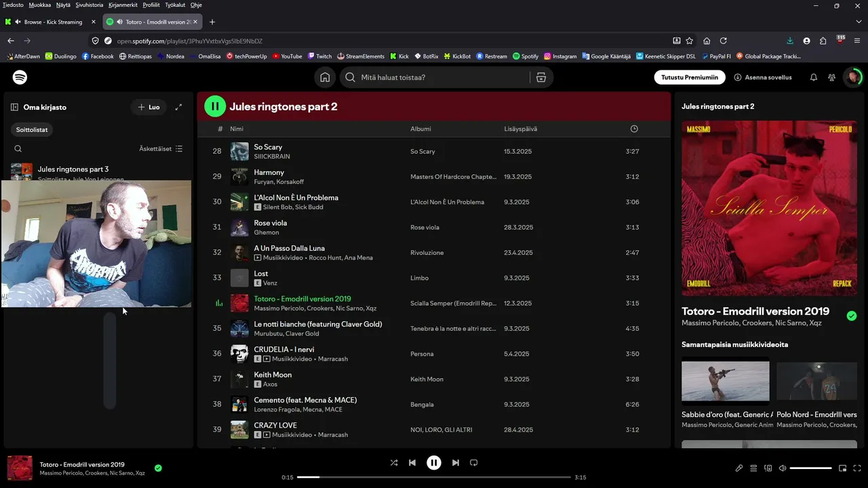The height and width of the screenshot is (488, 868).
Task: Open the Luo create menu button
Action: 149,107
